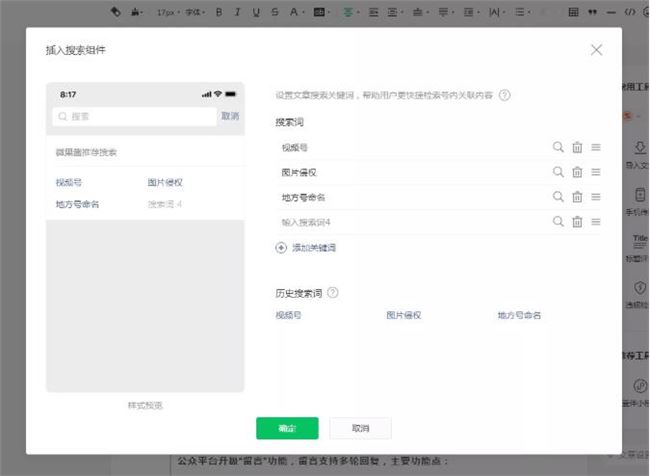Screen dimensions: 650x476
Task: Click the 图片侵权 search term input
Action: [x=412, y=172]
